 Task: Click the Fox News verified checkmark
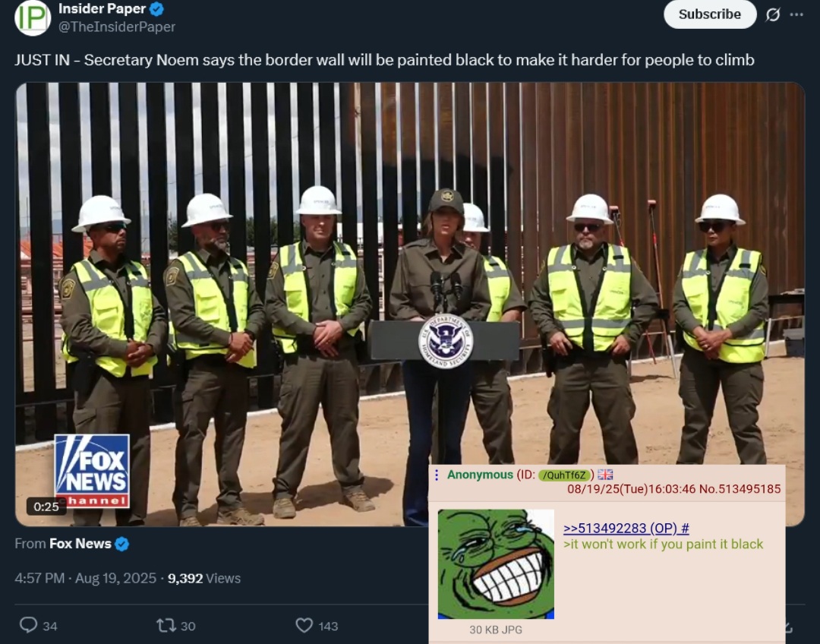(121, 544)
